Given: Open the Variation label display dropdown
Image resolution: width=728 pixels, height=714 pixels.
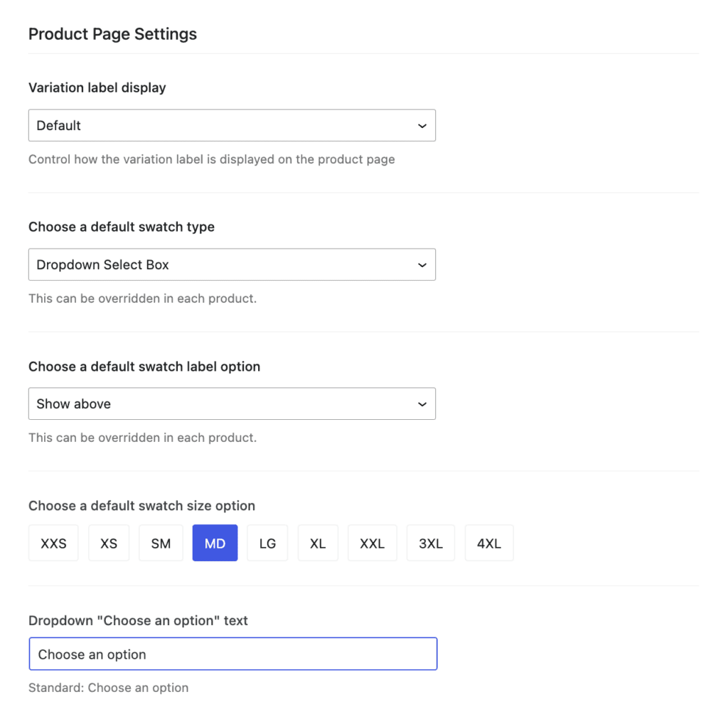Looking at the screenshot, I should pyautogui.click(x=232, y=125).
